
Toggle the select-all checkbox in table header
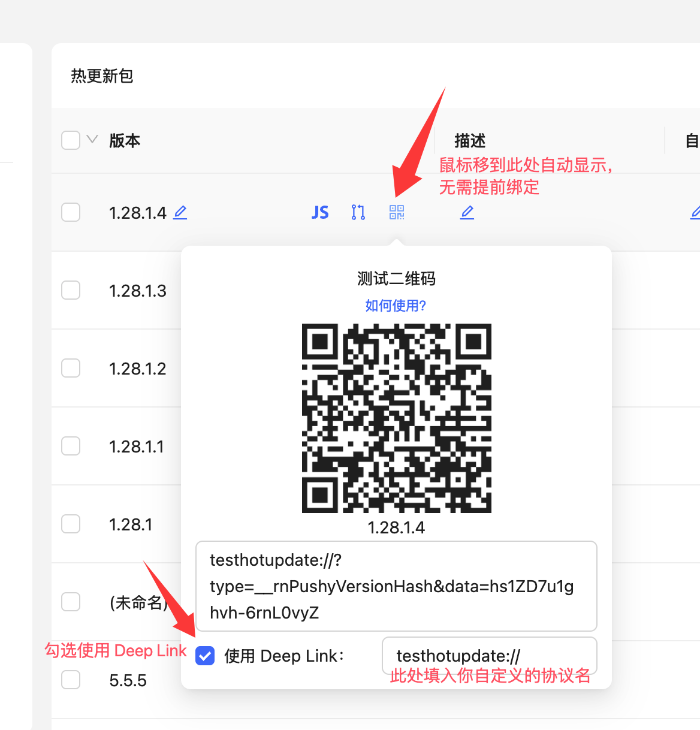71,140
